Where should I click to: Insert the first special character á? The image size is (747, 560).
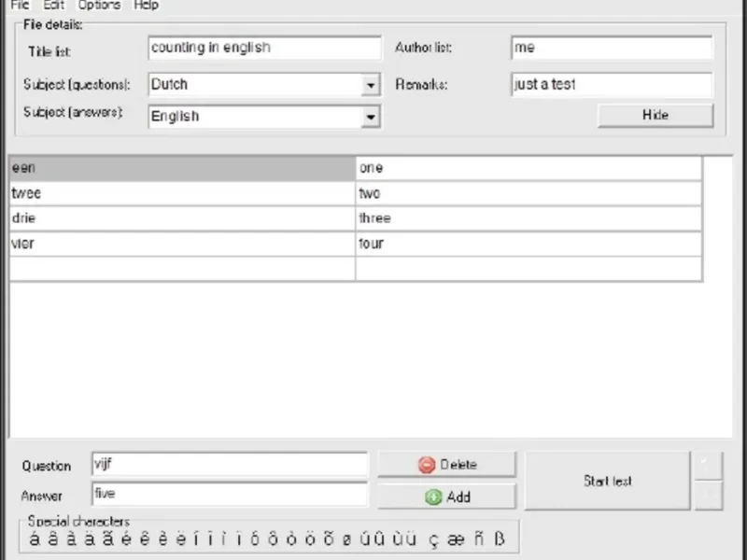(35, 539)
